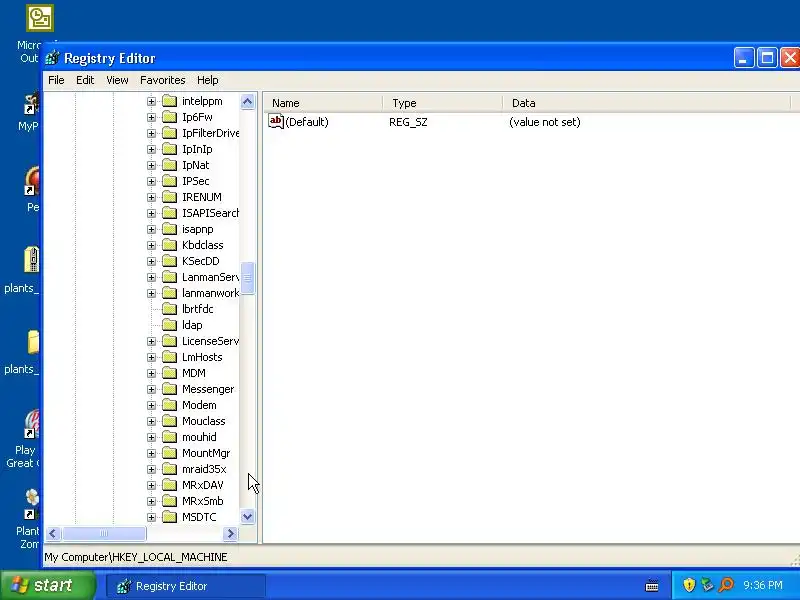
Task: Click the tree scroll left arrow
Action: [53, 534]
